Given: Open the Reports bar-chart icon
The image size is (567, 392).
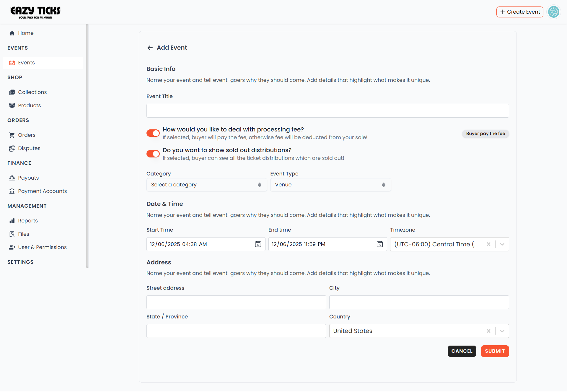Looking at the screenshot, I should tap(12, 220).
